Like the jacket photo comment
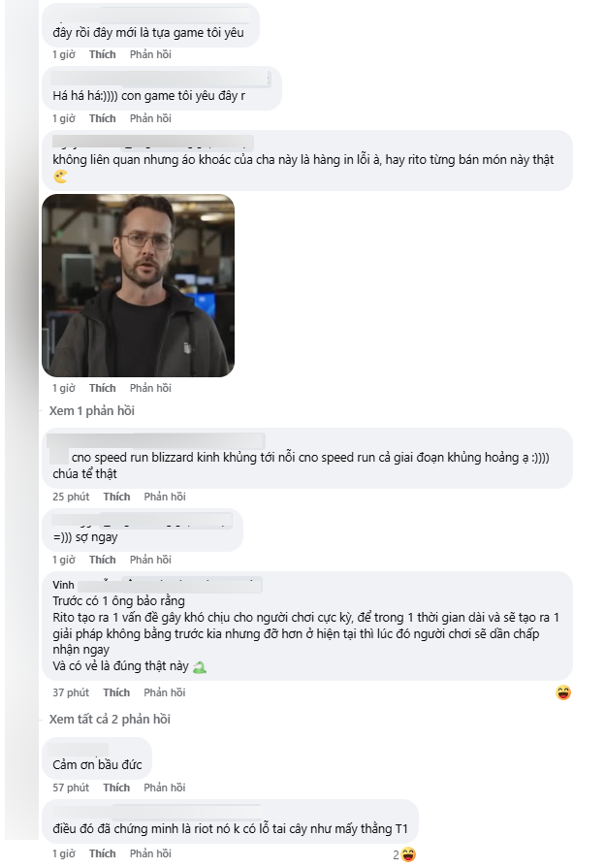Image resolution: width=605 pixels, height=868 pixels. [102, 388]
